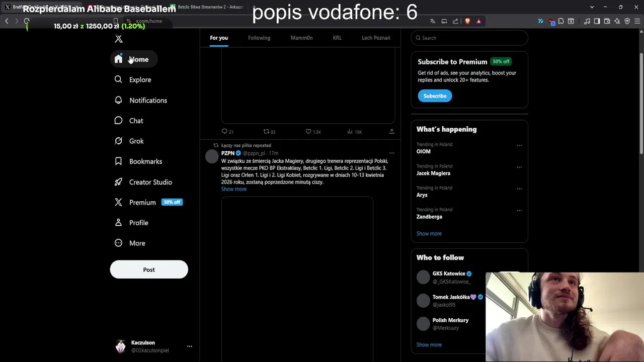Open Arys trending topic
Image resolution: width=644 pixels, height=362 pixels.
pos(422,195)
